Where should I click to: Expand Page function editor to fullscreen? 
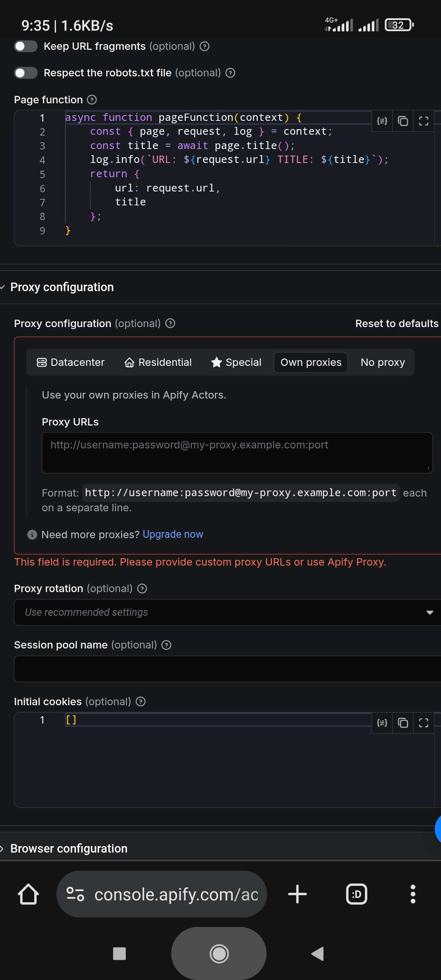click(423, 121)
